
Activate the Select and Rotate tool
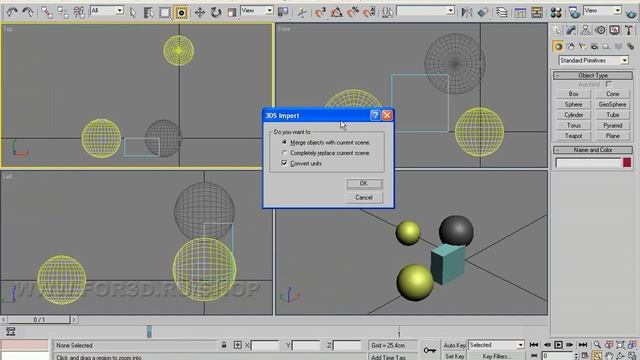[x=216, y=12]
